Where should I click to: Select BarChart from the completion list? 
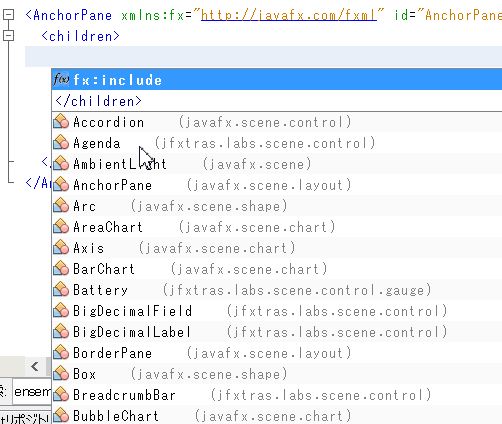pyautogui.click(x=277, y=269)
